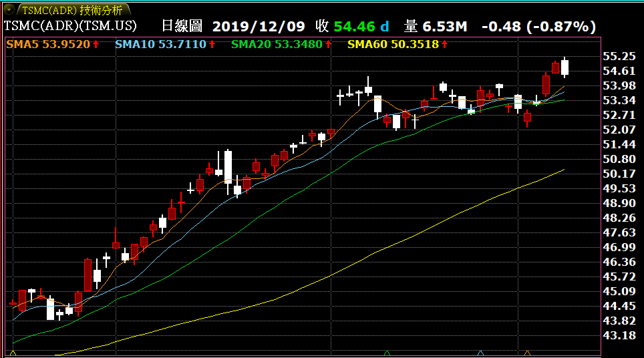The image size is (644, 358).
Task: Click the 46.99 price axis label
Action: [x=619, y=248]
